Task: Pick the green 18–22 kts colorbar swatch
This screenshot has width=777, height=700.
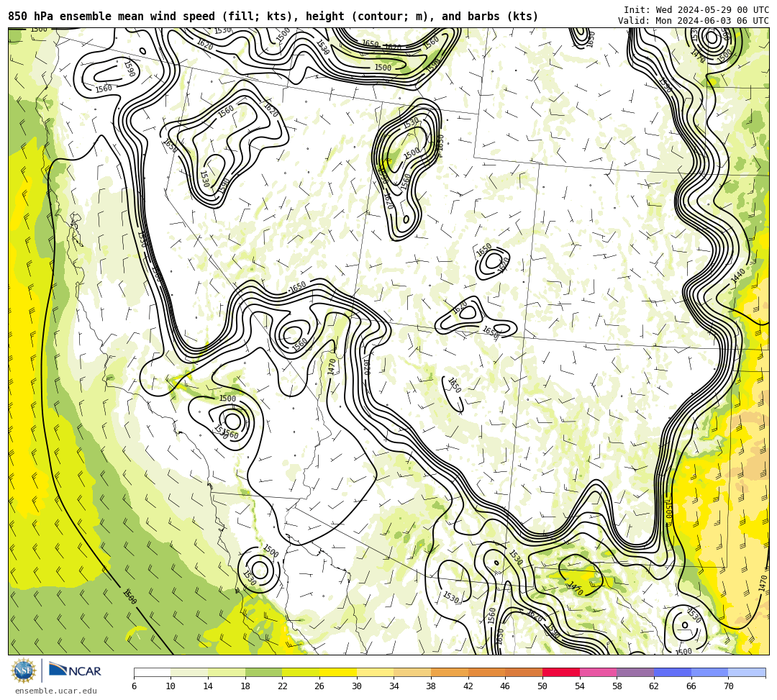Action: [x=263, y=672]
